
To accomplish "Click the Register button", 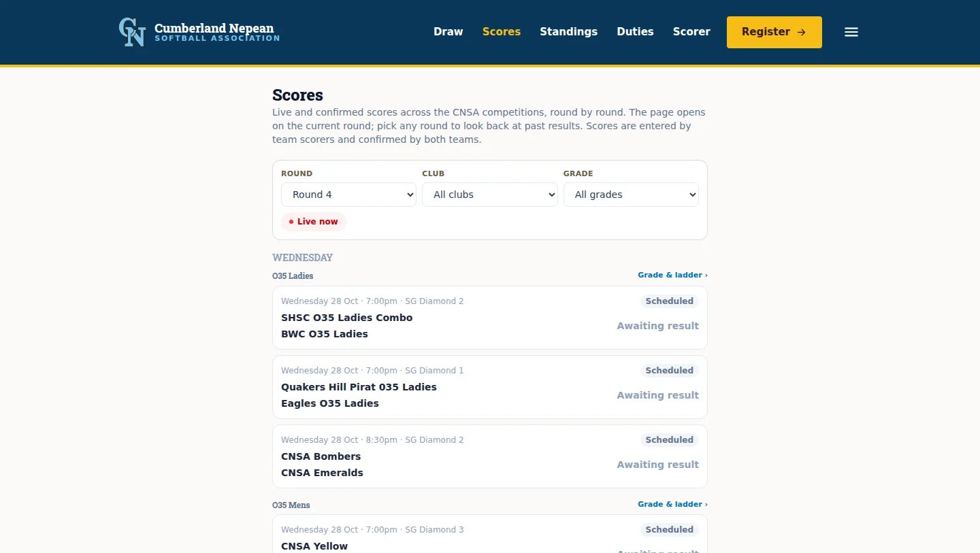I will click(774, 32).
